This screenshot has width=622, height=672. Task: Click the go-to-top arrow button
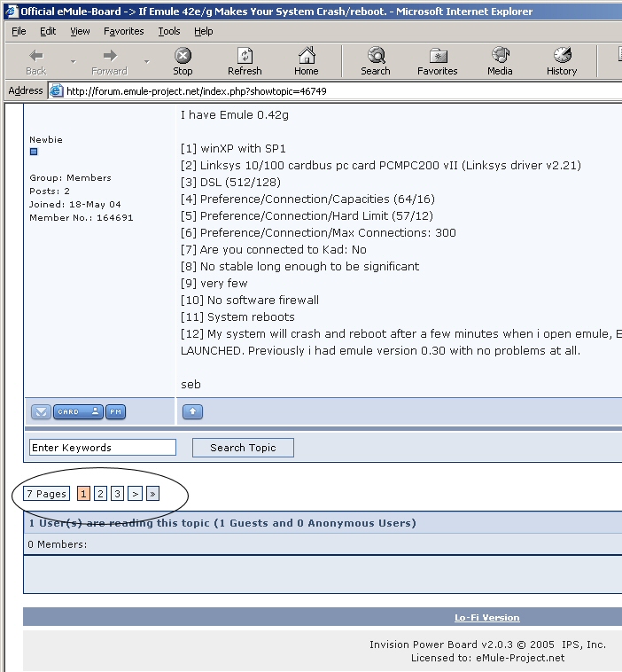193,412
